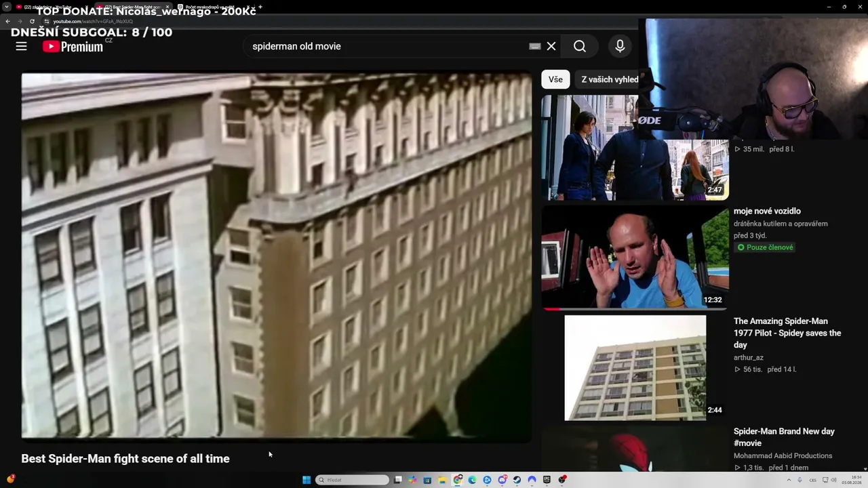Screen dimensions: 868x488
Task: Open Epic Games Launcher from the taskbar
Action: 547,480
